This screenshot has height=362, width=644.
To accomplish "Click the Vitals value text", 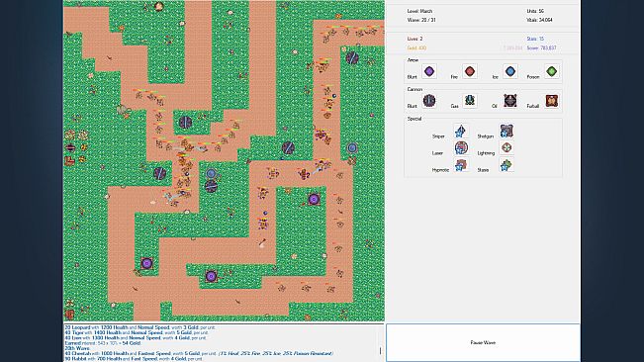I will click(539, 20).
